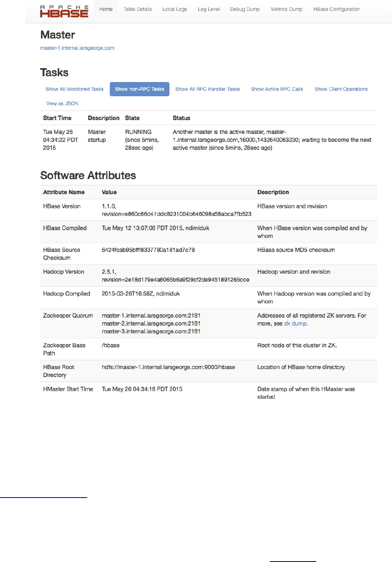
Task: Open Local Logs from navbar
Action: 175,9
